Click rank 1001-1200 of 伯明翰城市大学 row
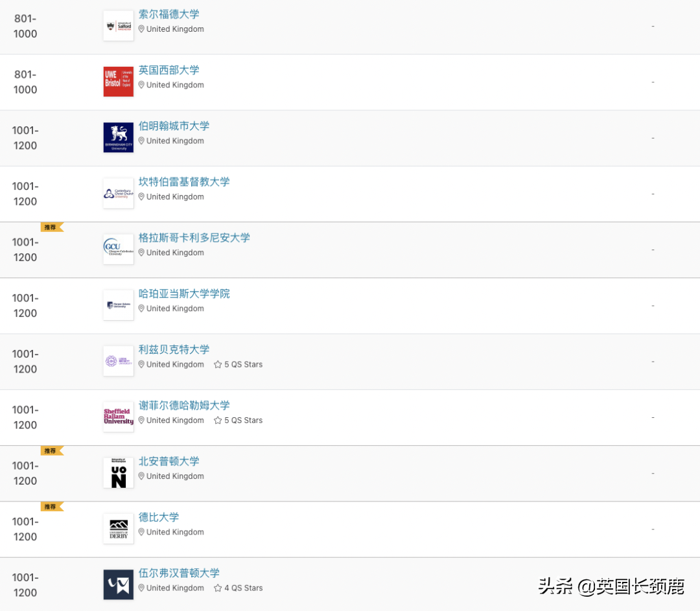The height and width of the screenshot is (611, 700). coord(25,137)
